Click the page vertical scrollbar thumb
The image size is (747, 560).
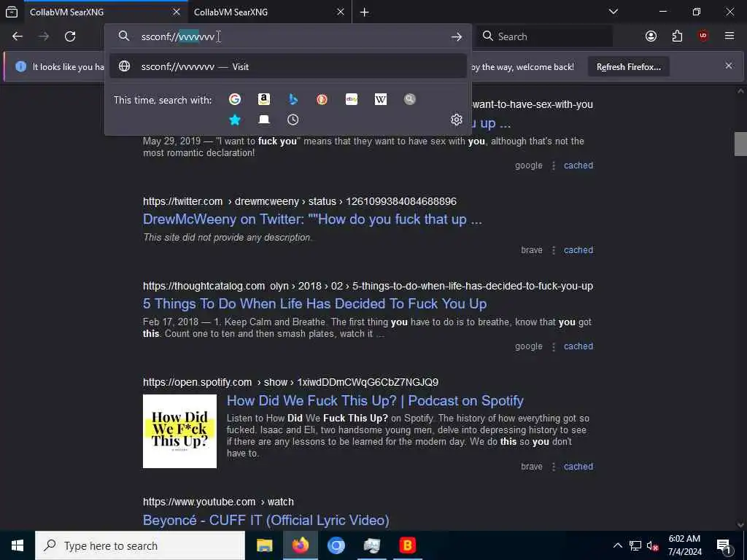[x=740, y=144]
